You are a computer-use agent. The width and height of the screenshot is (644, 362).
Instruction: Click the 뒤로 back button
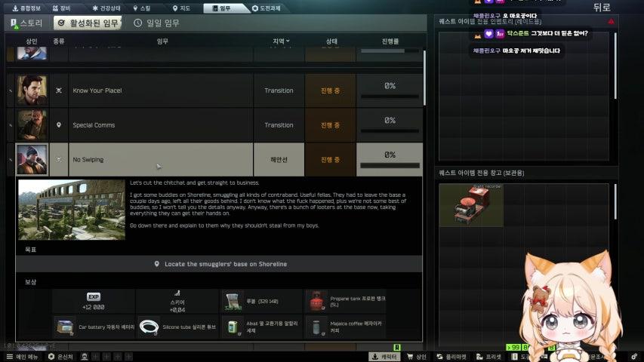pos(601,8)
